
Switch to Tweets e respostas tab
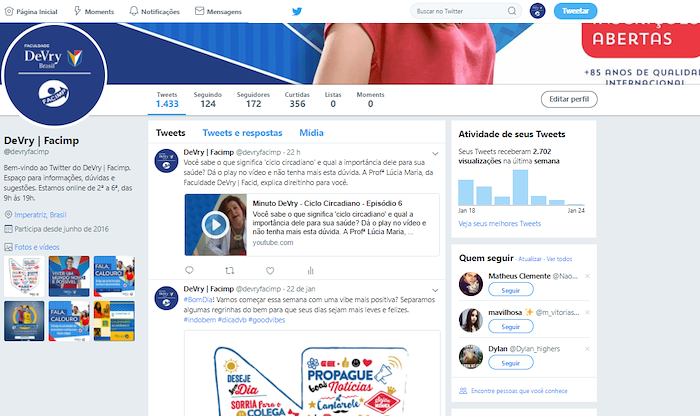(242, 133)
